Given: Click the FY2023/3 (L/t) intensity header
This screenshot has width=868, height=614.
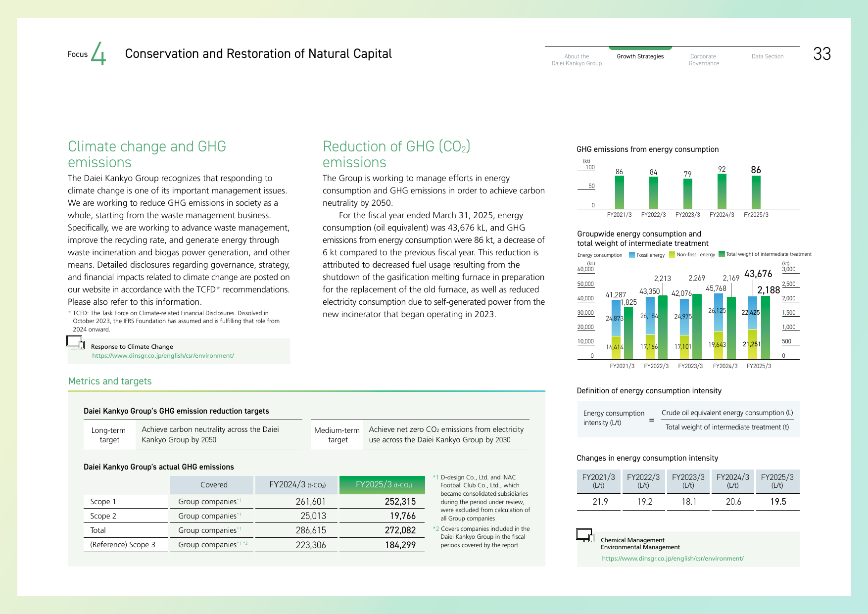Looking at the screenshot, I should [688, 481].
